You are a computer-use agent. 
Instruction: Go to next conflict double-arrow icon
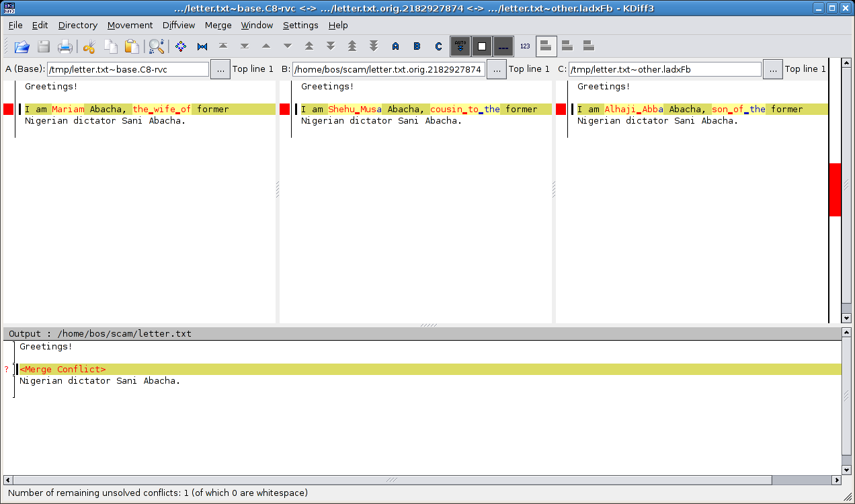331,46
